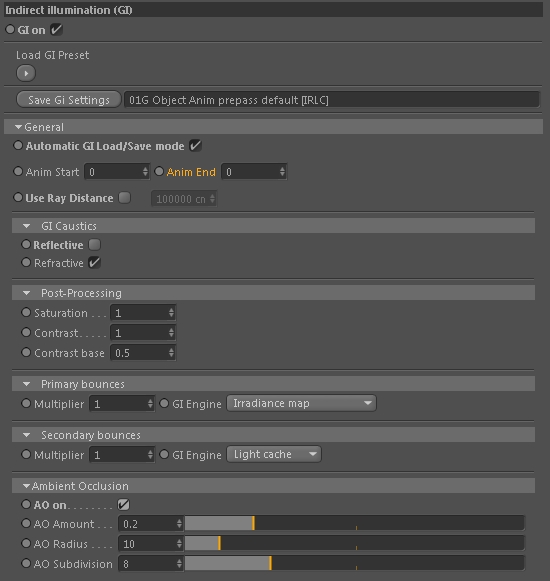The image size is (550, 581).
Task: Enable the Reflective caustics checkbox
Action: tap(95, 245)
